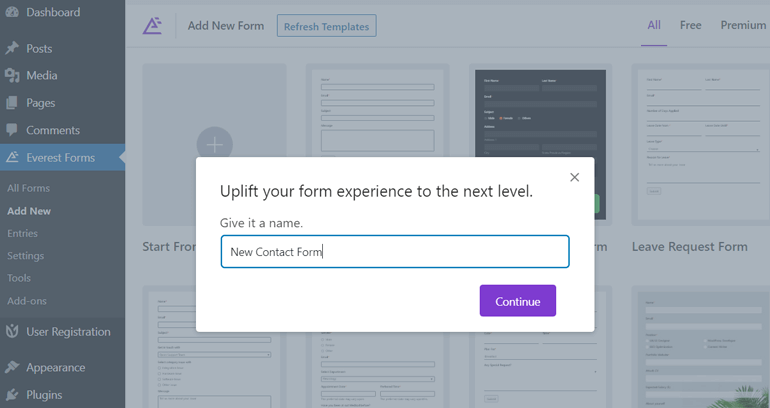This screenshot has width=770, height=408.
Task: Click the Pages icon in sidebar
Action: 12,103
